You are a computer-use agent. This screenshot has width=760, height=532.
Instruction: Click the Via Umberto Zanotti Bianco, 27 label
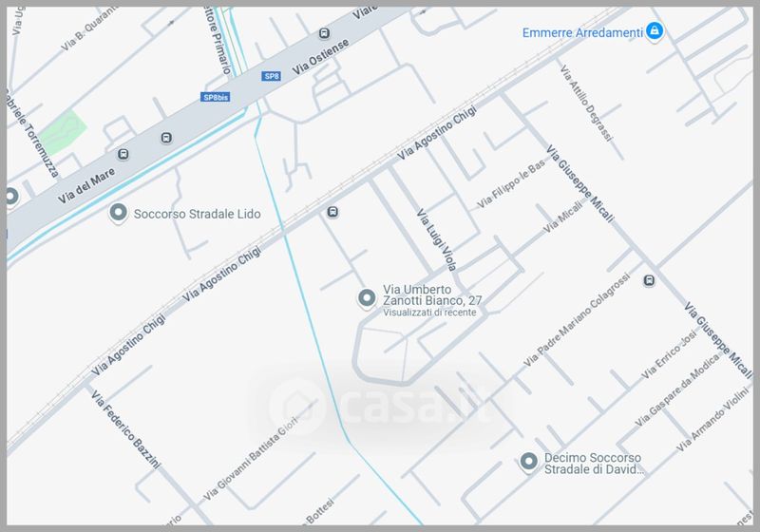click(x=432, y=300)
